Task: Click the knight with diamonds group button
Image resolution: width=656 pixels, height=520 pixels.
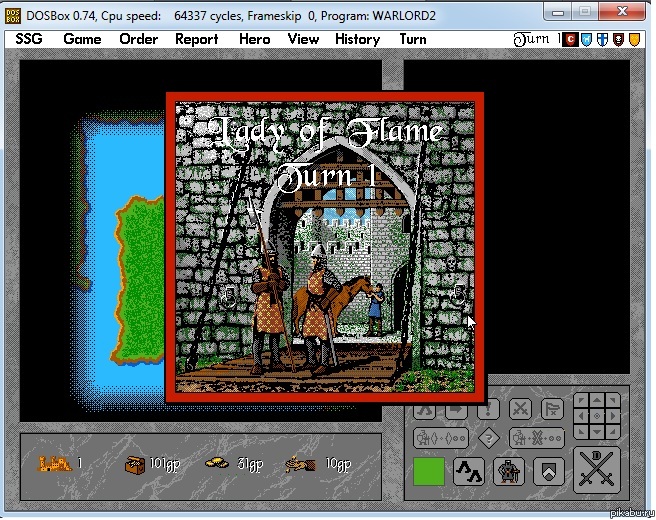Action: tap(441, 438)
